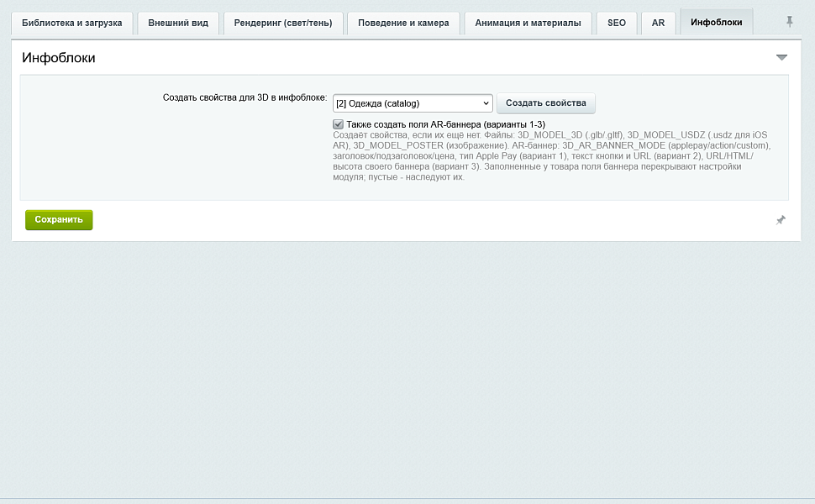Switch to the Библиотека и загрузка tab
Screen dimensions: 815x504
pyautogui.click(x=72, y=23)
